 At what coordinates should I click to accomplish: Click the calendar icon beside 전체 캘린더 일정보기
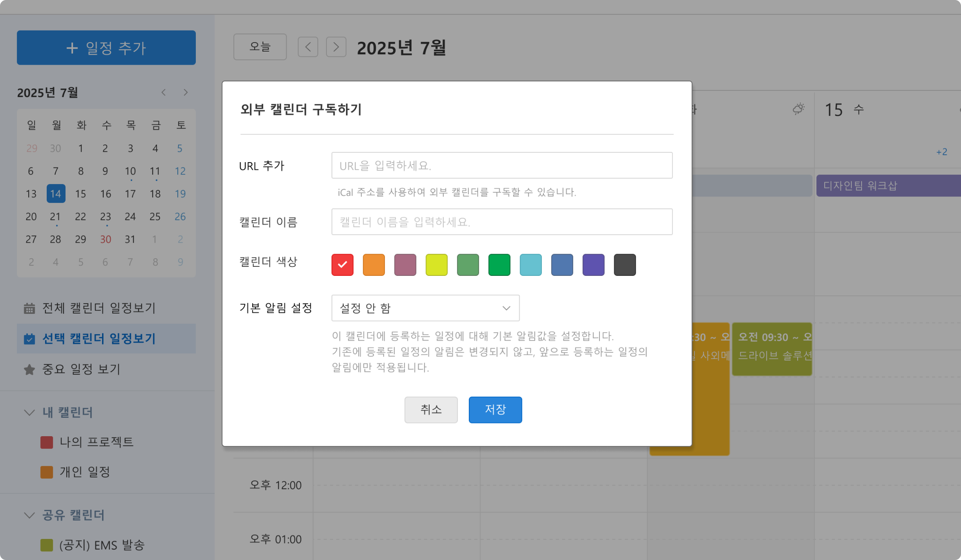pos(29,307)
